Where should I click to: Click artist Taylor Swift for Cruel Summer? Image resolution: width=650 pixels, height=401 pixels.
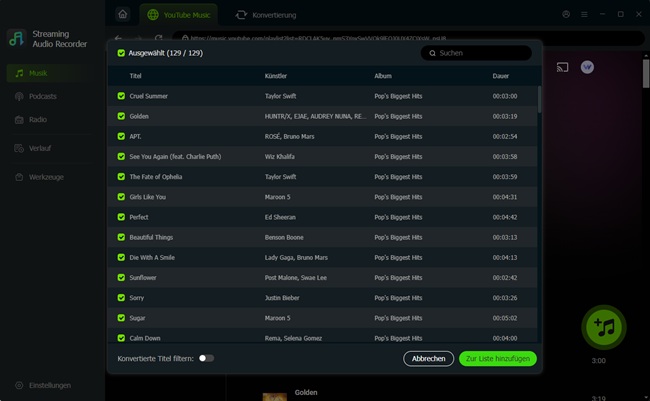click(281, 96)
